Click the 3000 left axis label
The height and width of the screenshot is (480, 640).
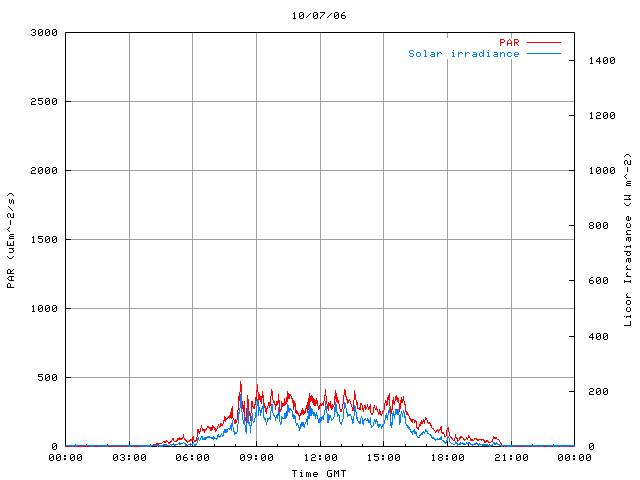click(44, 33)
